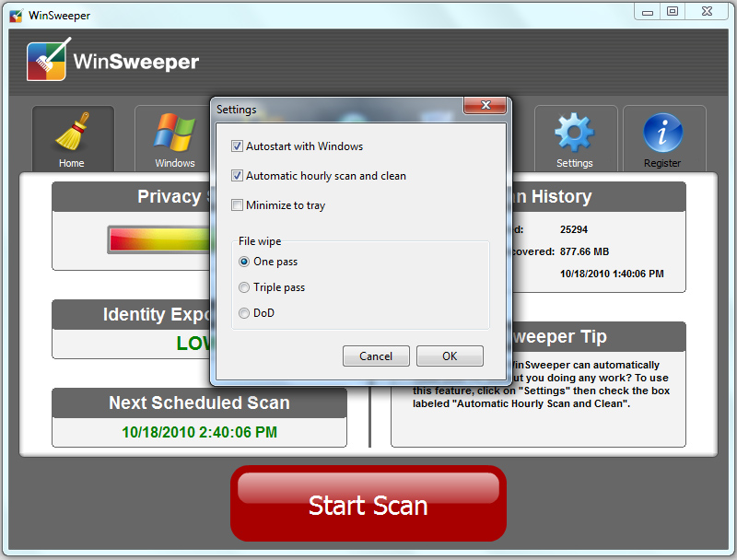Select One pass file wipe option

point(244,262)
